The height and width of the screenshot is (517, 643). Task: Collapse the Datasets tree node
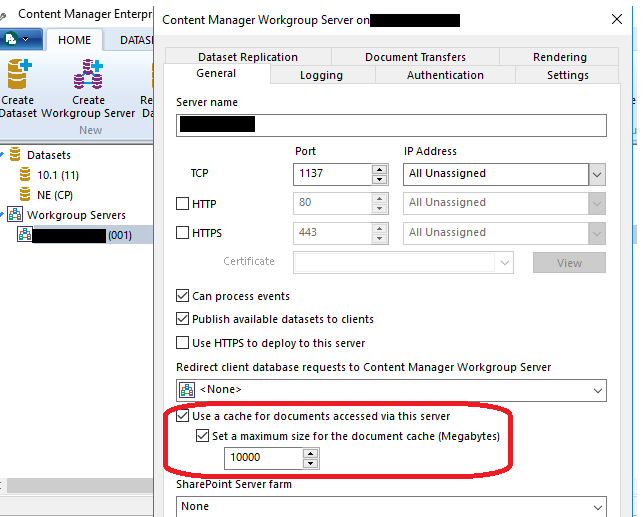[2, 155]
